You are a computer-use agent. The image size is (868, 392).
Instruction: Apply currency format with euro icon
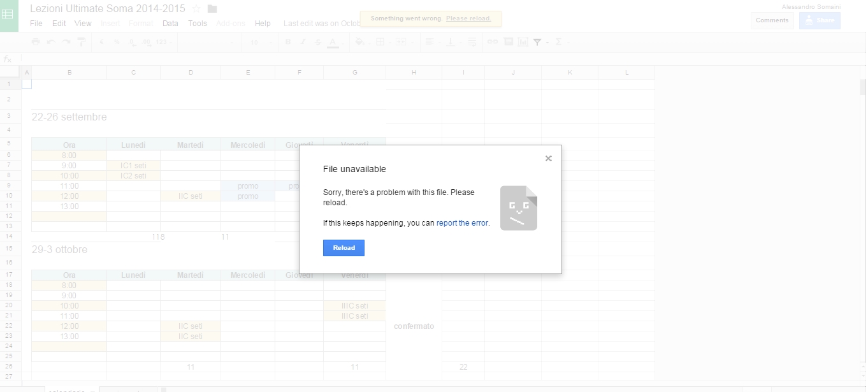(103, 42)
